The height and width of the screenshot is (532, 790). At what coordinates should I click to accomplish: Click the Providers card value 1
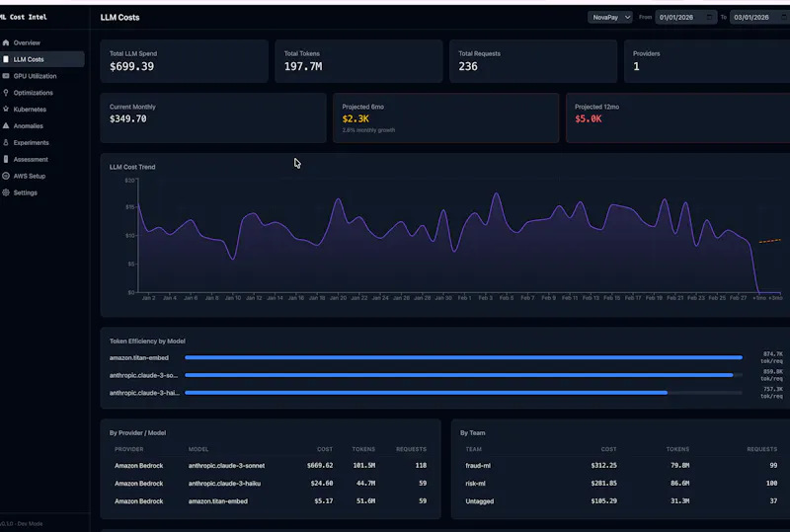click(636, 66)
